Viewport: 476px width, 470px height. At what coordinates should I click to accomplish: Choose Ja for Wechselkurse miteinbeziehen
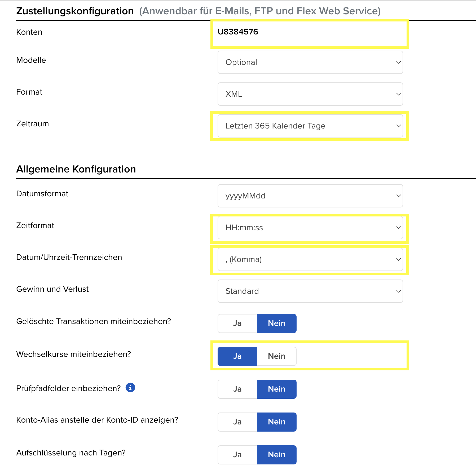[237, 356]
